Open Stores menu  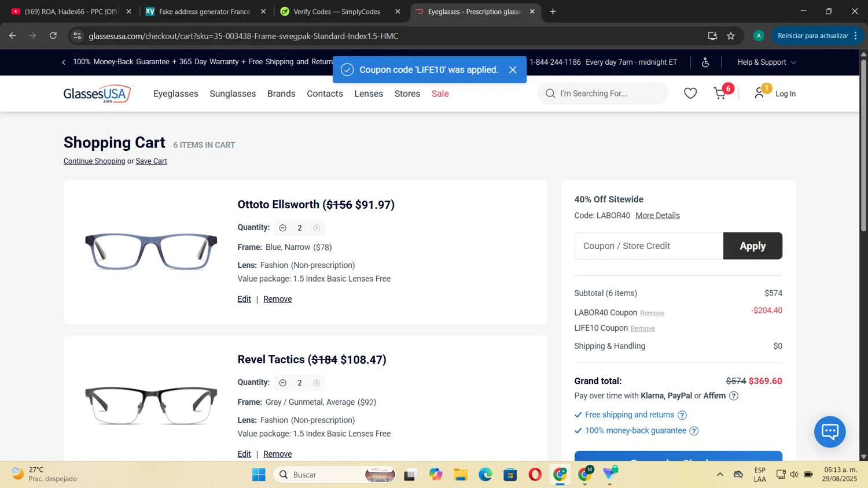coord(407,94)
